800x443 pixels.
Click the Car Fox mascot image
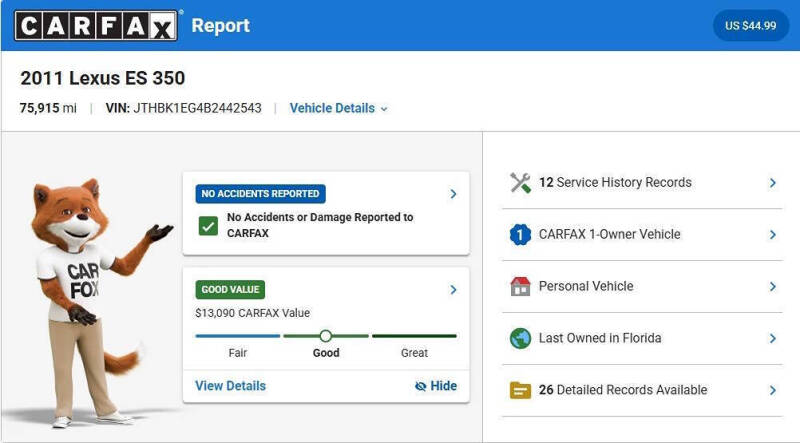coord(97,303)
